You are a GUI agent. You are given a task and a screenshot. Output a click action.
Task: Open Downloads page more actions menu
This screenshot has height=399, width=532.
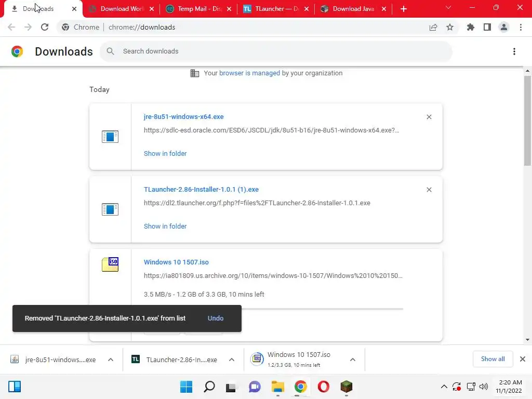pyautogui.click(x=514, y=51)
